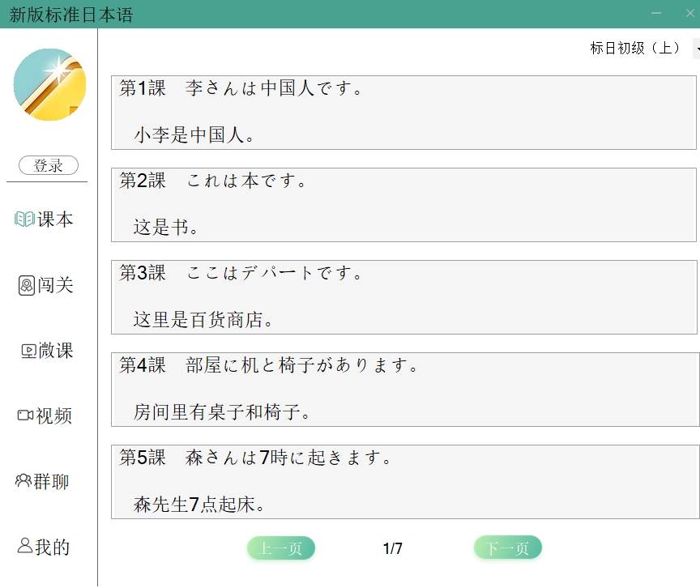Screen dimensions: 700x588
Task: Select lesson 第3課 ここはデパートです
Action: [x=403, y=297]
